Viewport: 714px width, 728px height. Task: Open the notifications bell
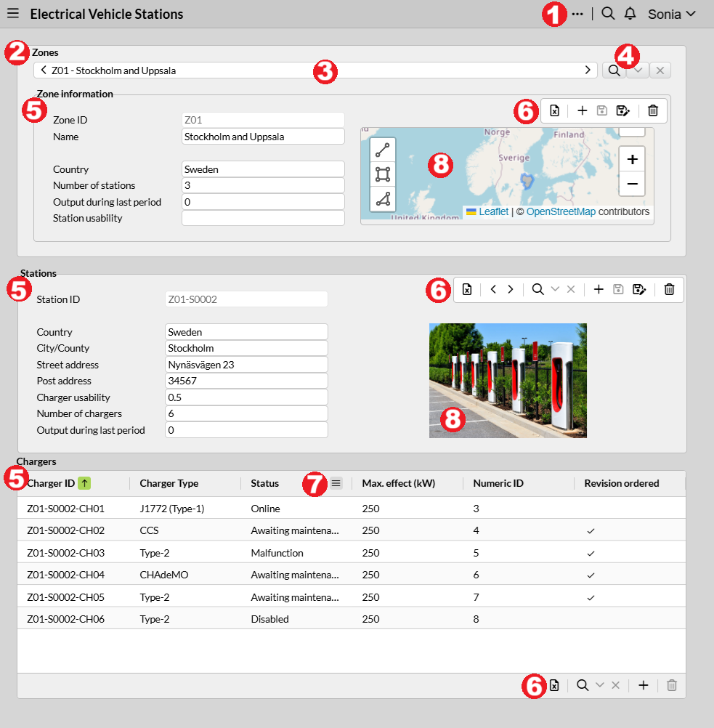pos(630,14)
